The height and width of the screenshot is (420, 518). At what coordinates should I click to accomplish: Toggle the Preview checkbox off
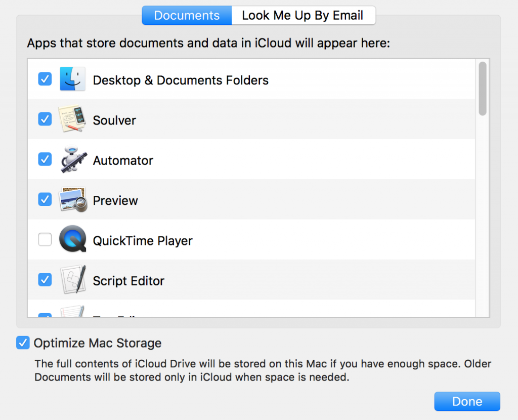coord(45,199)
